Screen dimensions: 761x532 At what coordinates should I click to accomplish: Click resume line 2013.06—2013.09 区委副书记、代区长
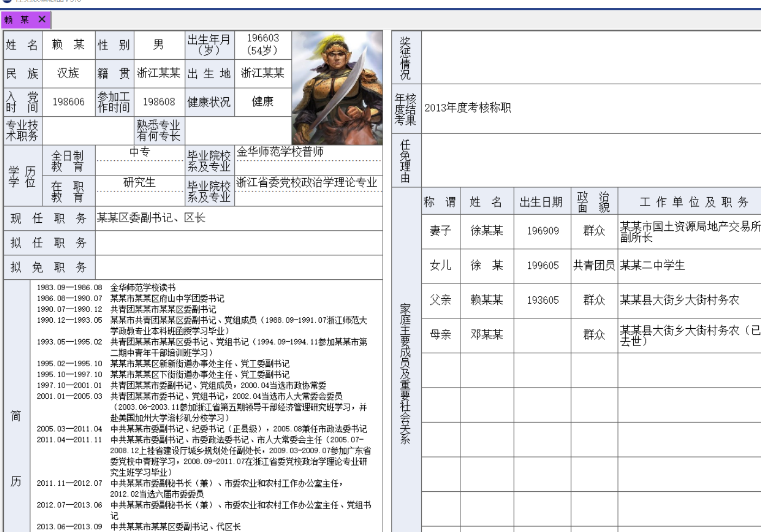(139, 527)
